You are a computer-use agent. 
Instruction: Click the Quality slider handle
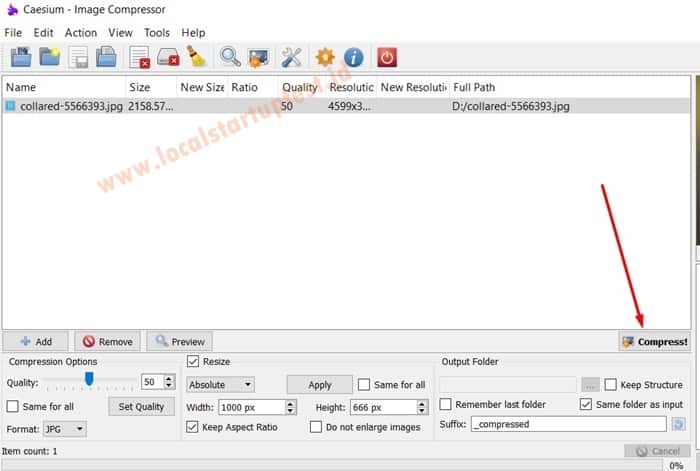[89, 379]
